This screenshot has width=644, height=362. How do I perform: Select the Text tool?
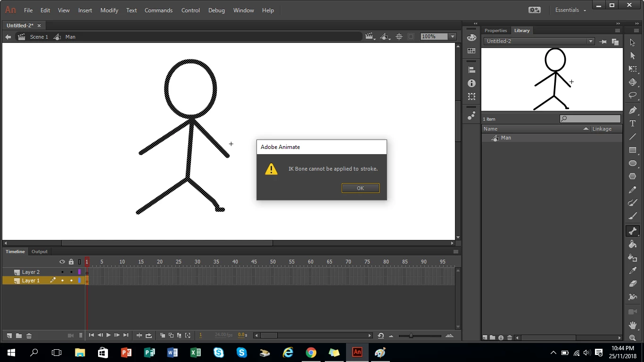point(633,123)
